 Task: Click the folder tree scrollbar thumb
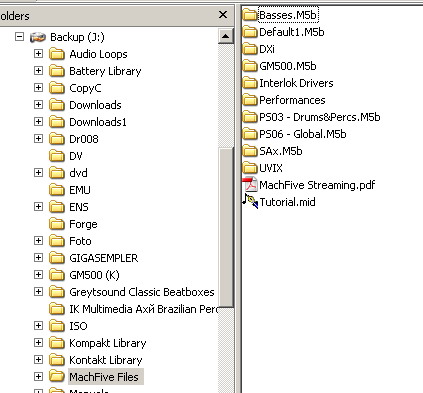(x=226, y=227)
